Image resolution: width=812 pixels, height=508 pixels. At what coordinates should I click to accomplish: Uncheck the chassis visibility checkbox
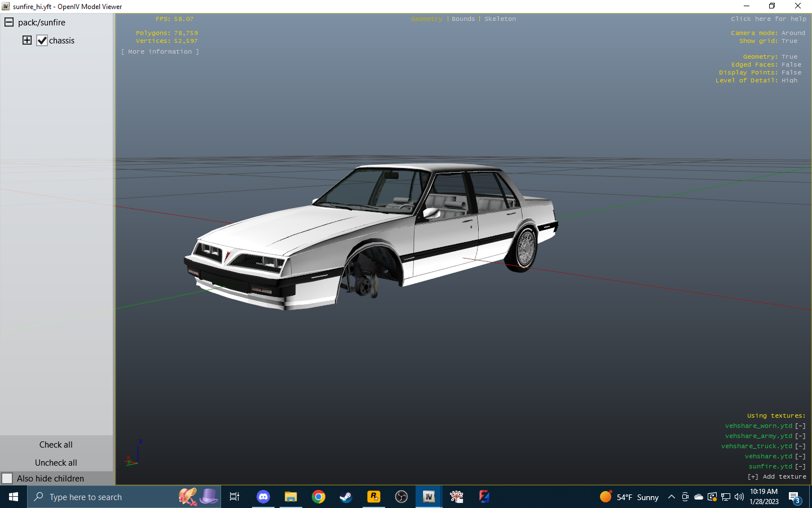click(42, 41)
